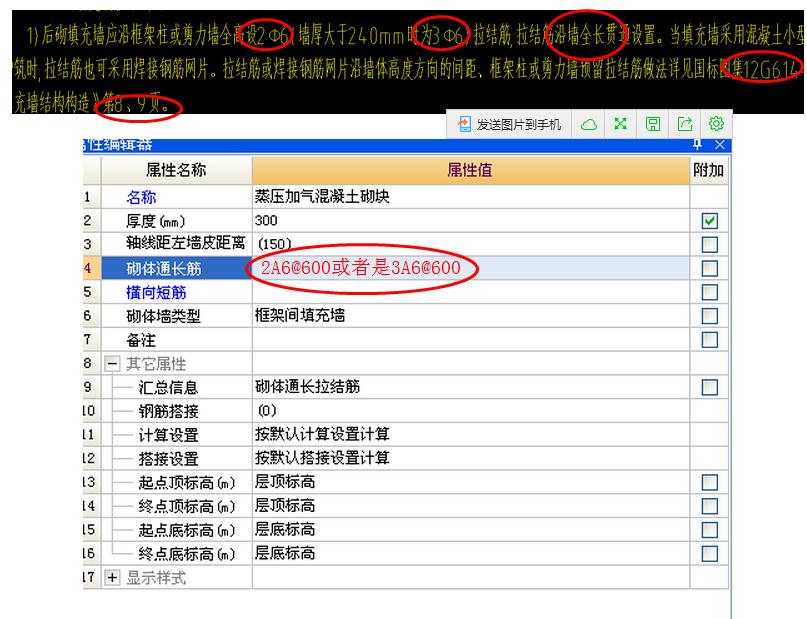Screen dimensions: 807x619
Task: Edit the 砌体通长筋 value field
Action: [x=470, y=268]
